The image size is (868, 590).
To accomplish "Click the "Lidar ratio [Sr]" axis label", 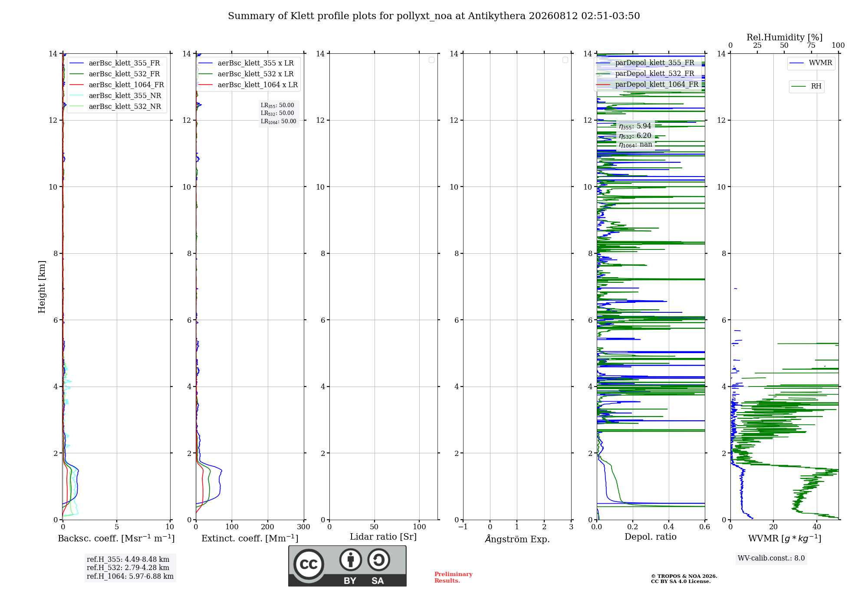I will [383, 537].
